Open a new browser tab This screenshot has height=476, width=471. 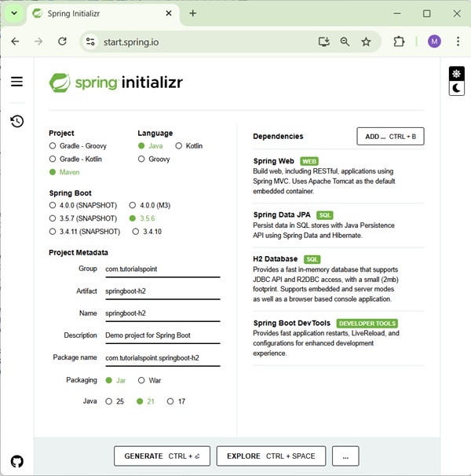193,13
